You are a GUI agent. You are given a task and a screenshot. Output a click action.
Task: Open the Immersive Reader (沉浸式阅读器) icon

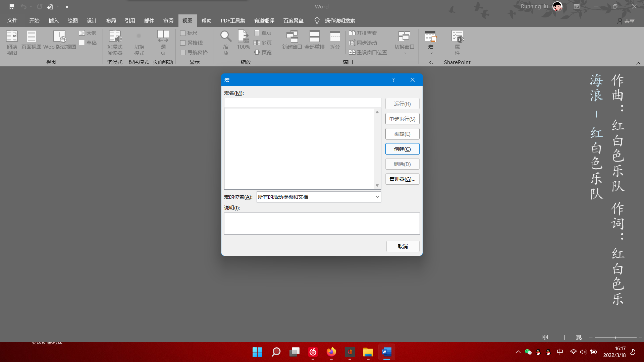[115, 36]
